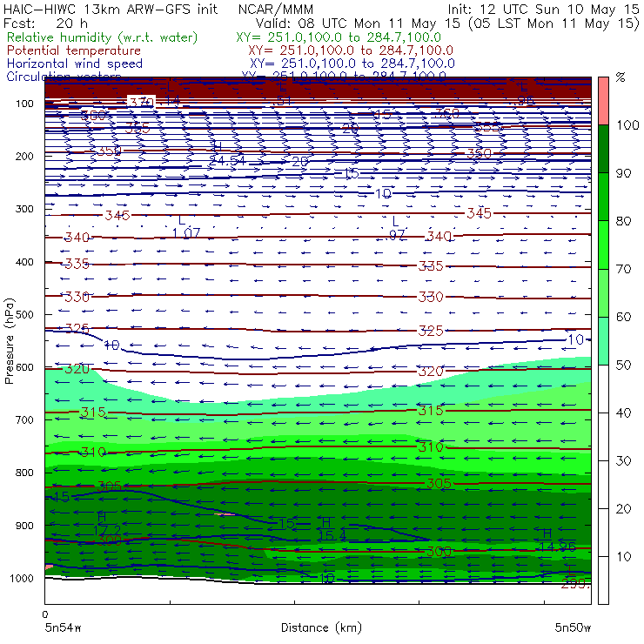Select the 'NCAR/MMM' header text
The width and height of the screenshot is (644, 644).
(x=276, y=10)
